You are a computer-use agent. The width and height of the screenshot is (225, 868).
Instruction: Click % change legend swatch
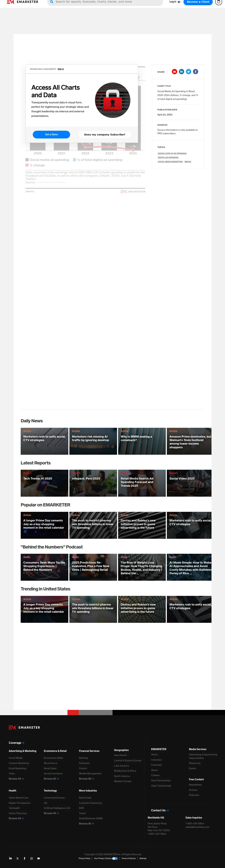pos(27,165)
